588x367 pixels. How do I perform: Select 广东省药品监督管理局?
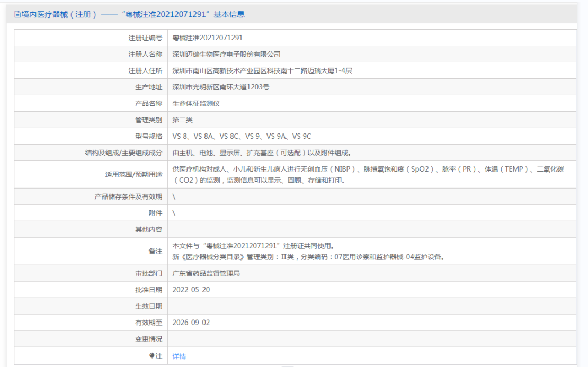pyautogui.click(x=206, y=274)
